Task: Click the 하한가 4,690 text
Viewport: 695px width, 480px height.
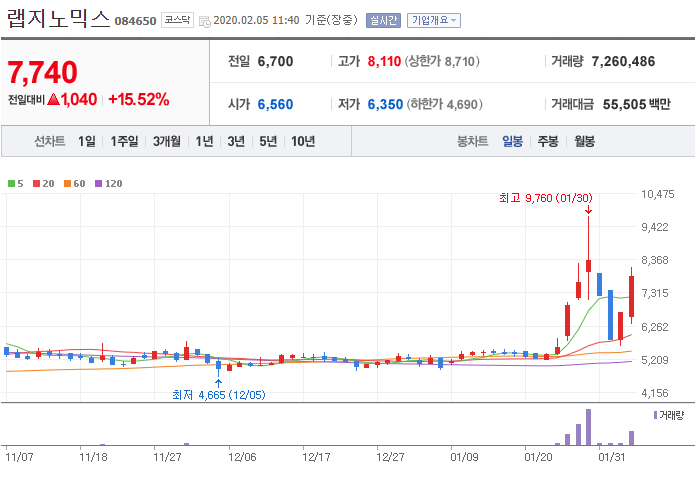Action: tap(445, 104)
